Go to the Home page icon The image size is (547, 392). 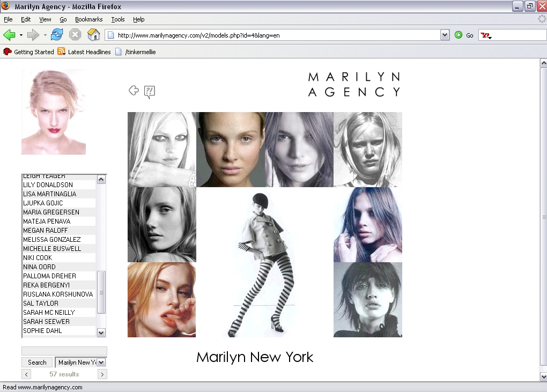point(93,35)
